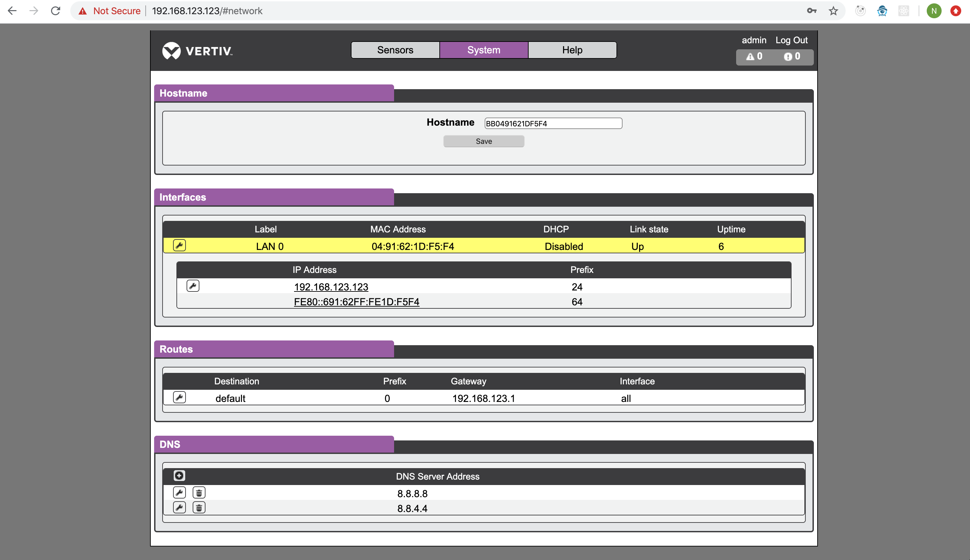Screen dimensions: 970x560
Task: Open the Help tab
Action: [x=572, y=50]
